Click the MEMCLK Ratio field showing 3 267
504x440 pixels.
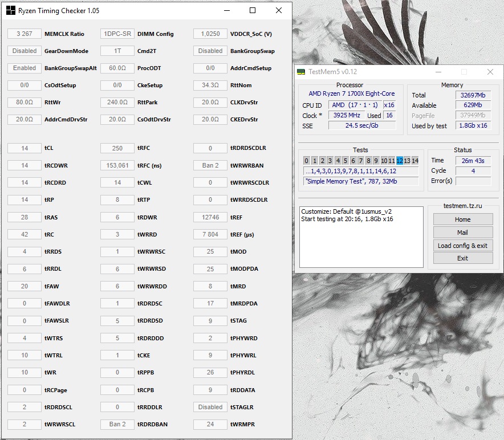coord(25,34)
